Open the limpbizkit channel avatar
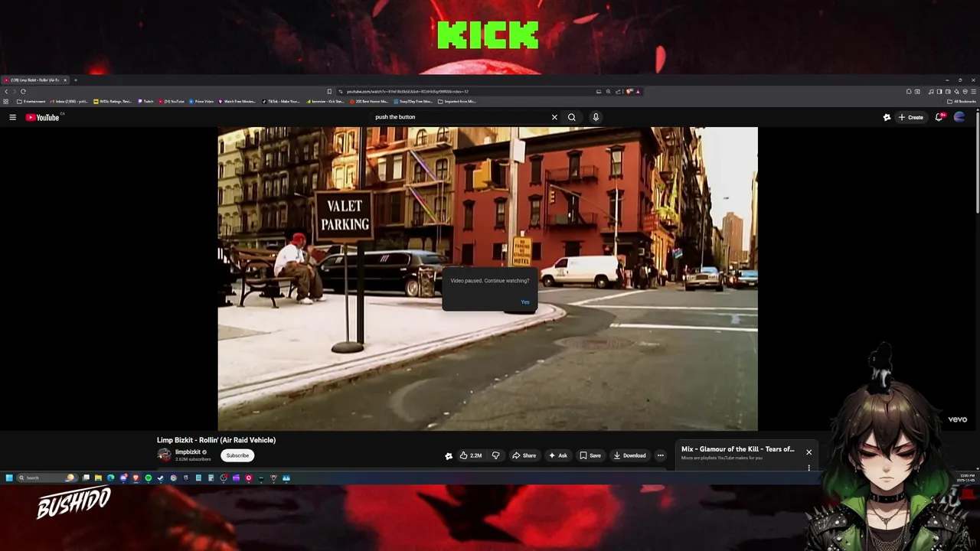Viewport: 980px width, 551px height. tap(164, 455)
